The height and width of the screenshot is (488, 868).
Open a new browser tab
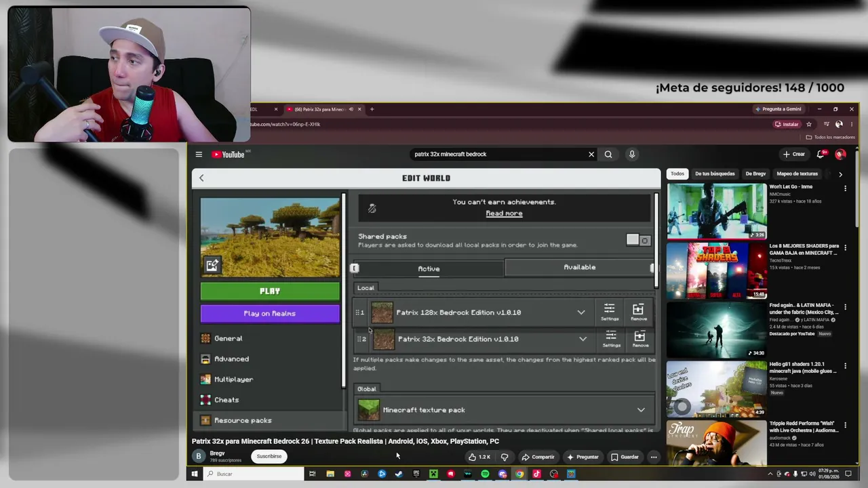pos(372,109)
